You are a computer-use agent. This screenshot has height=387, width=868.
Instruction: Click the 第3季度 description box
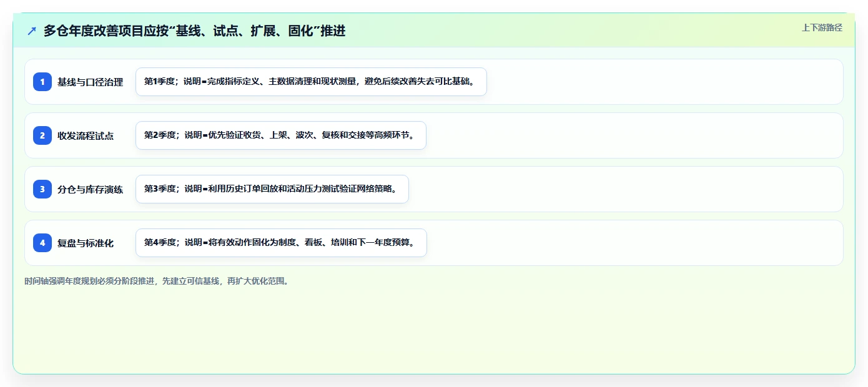272,189
